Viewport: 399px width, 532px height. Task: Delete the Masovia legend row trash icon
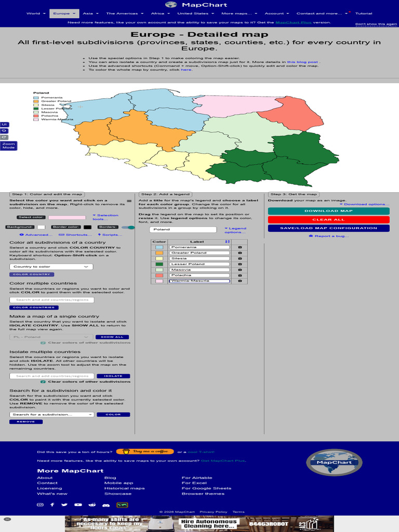click(240, 270)
